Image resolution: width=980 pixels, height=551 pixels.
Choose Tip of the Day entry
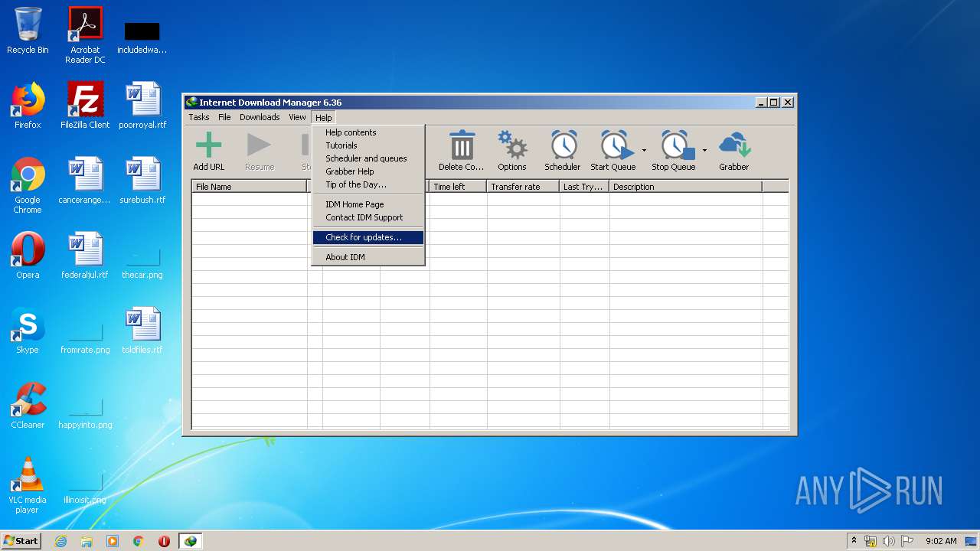coord(368,184)
